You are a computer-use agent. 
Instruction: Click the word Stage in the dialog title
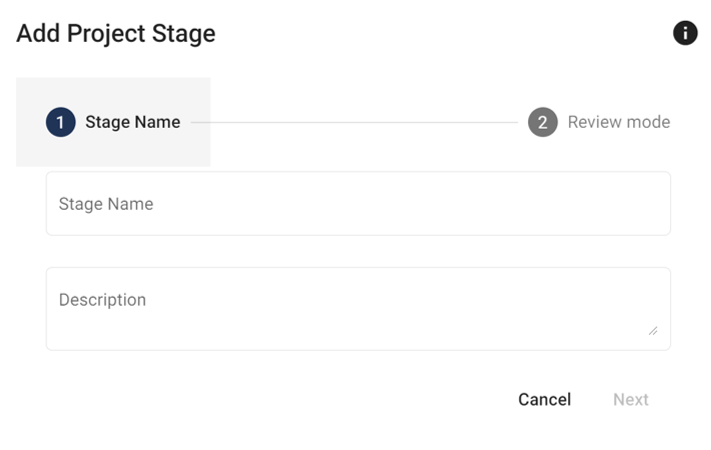coord(184,33)
